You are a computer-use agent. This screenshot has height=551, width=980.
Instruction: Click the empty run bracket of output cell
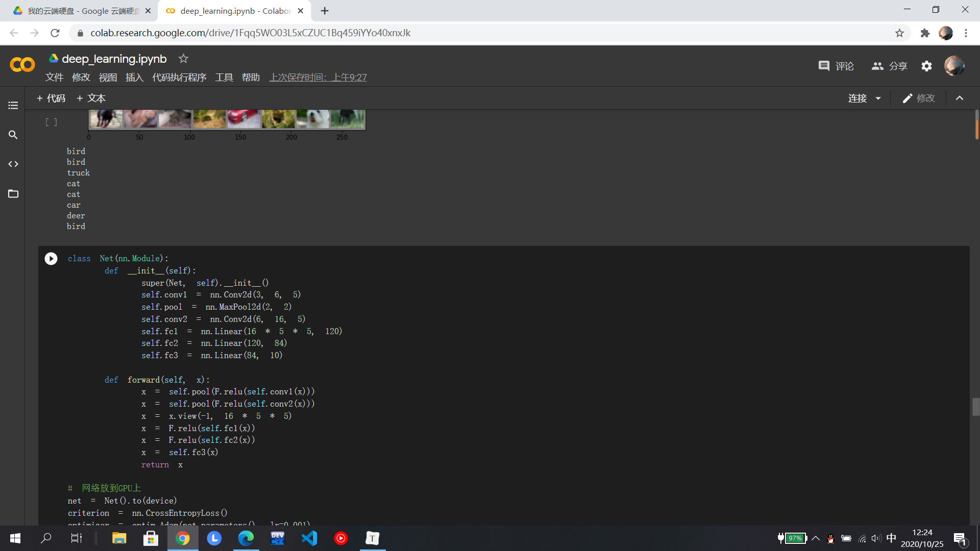click(x=51, y=122)
